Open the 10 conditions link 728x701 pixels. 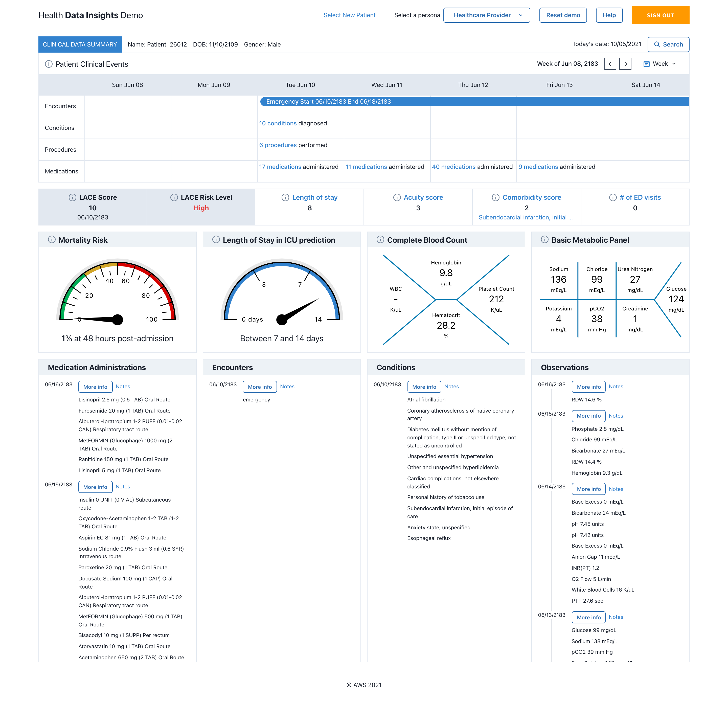(x=278, y=123)
